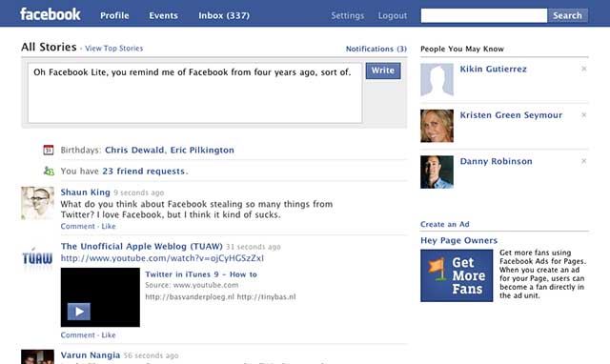Open Inbox (337)

coord(224,15)
